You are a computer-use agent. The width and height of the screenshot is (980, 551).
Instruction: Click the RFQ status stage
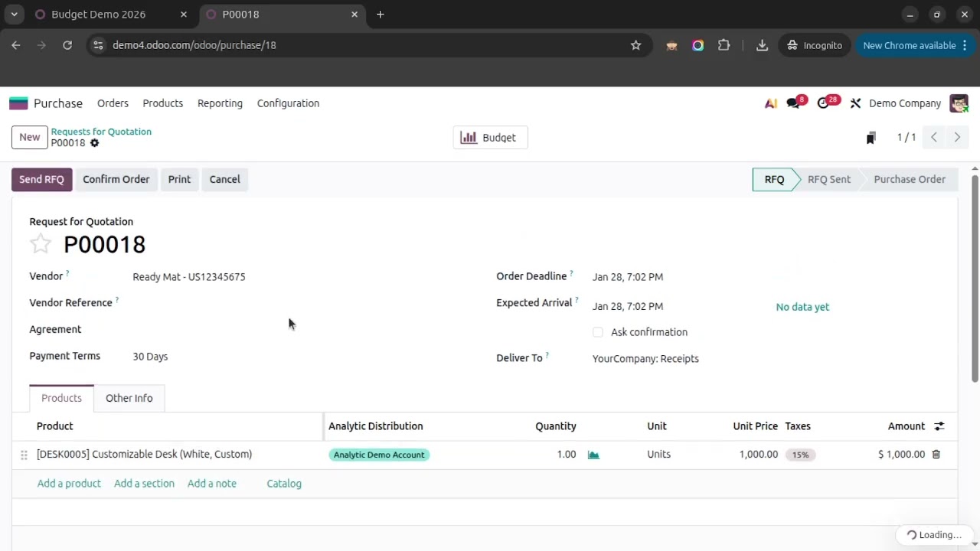click(x=774, y=179)
